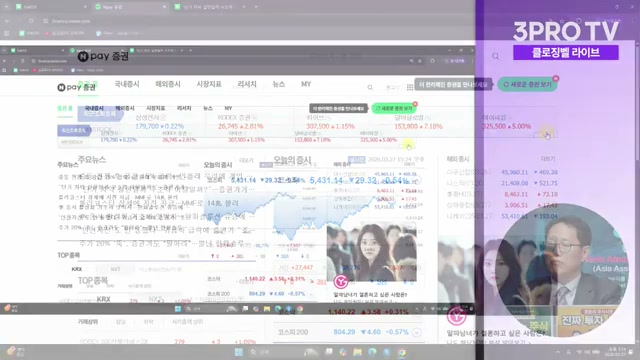Click the smaller green 새로운 증권 보기 button
640x360 pixels.
click(x=393, y=108)
